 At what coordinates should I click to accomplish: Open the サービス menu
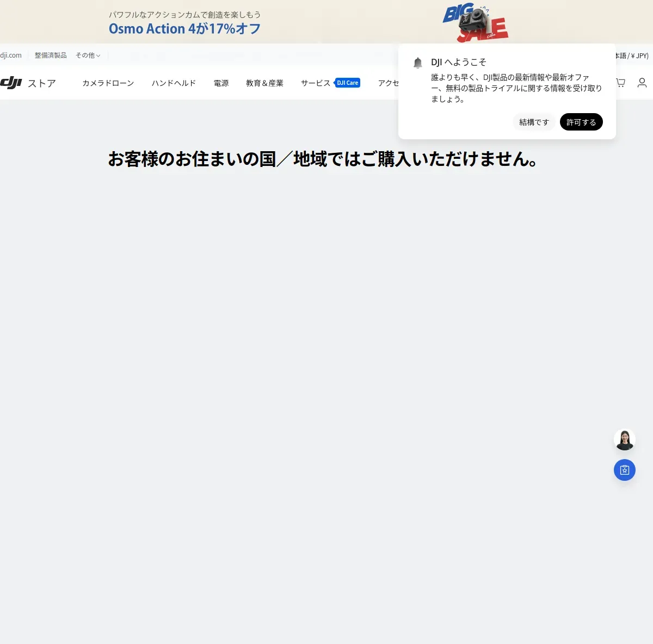[316, 83]
